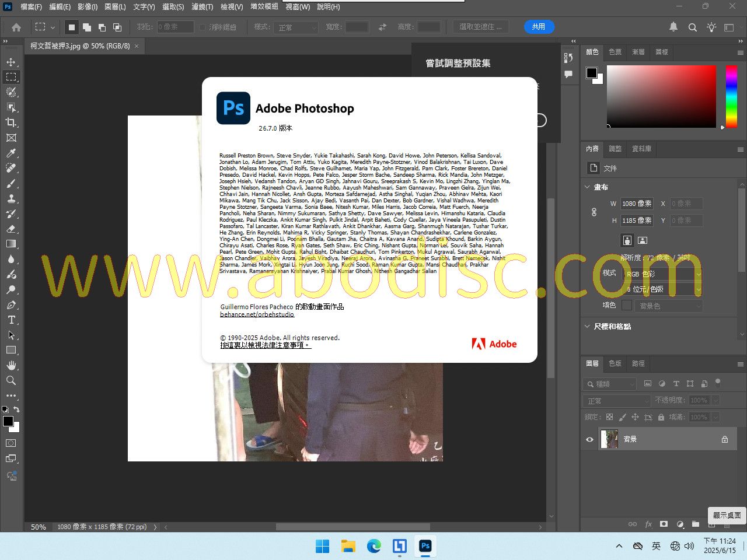Toggle Quick Mask mode icon
747x560 pixels.
point(11,443)
